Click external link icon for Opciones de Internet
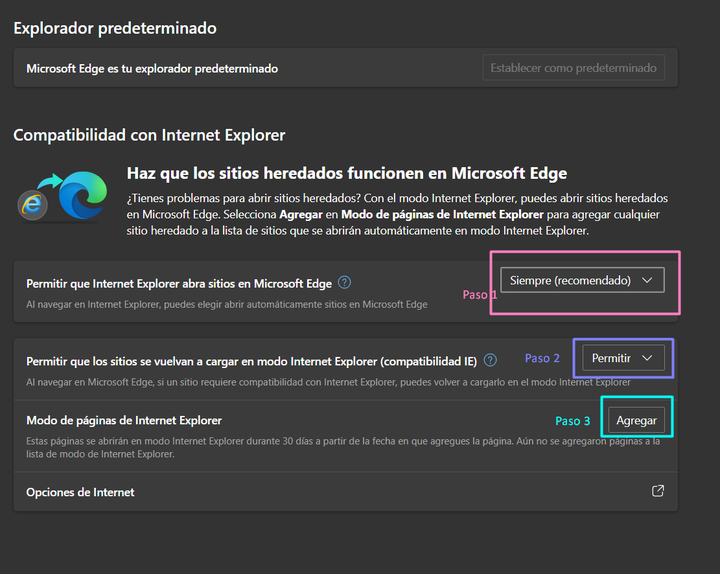This screenshot has width=720, height=574. click(x=657, y=491)
